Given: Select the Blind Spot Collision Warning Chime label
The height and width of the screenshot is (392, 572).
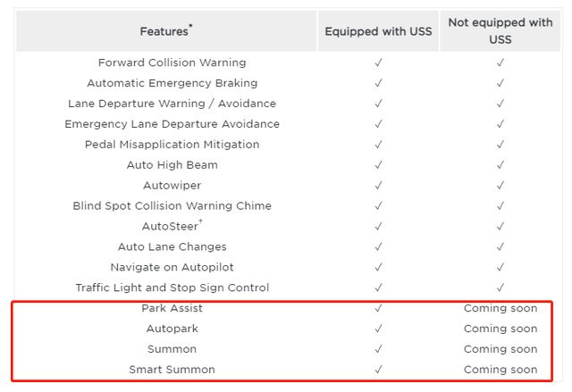Looking at the screenshot, I should [x=172, y=206].
